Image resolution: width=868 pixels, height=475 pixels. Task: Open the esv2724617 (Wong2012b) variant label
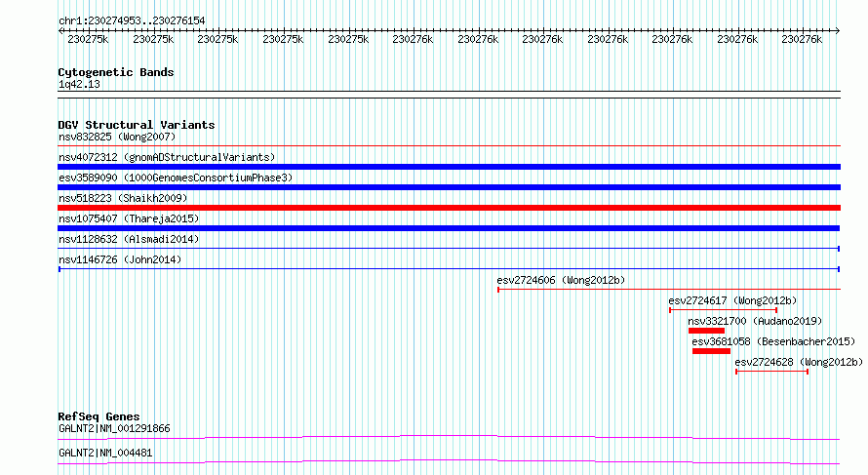732,300
